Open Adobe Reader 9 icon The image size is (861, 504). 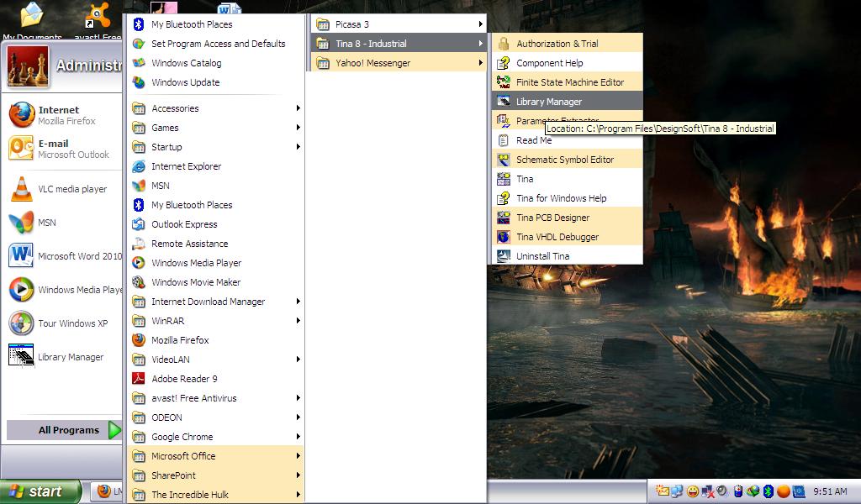coord(139,379)
